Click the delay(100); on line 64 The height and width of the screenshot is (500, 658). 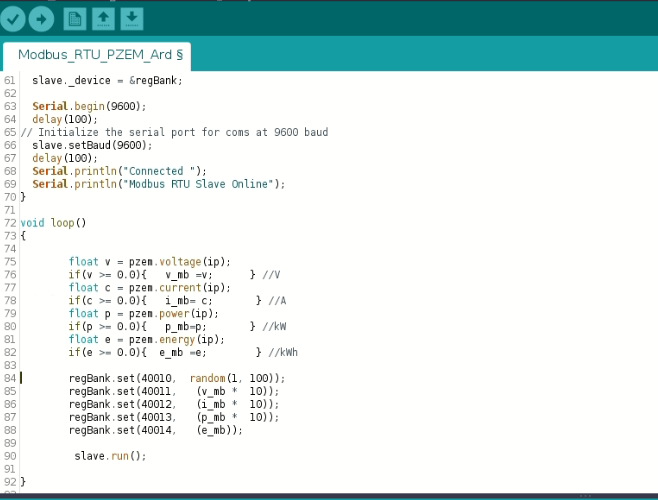click(65, 119)
